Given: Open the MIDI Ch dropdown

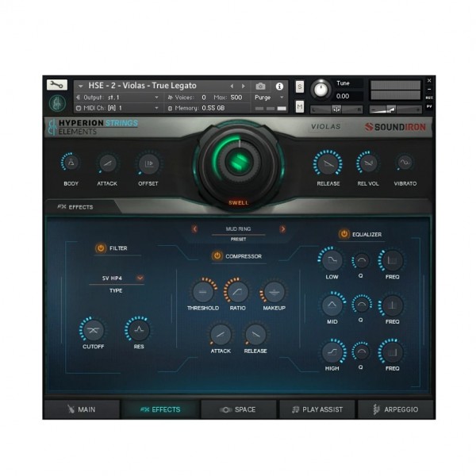Looking at the screenshot, I should [117, 108].
